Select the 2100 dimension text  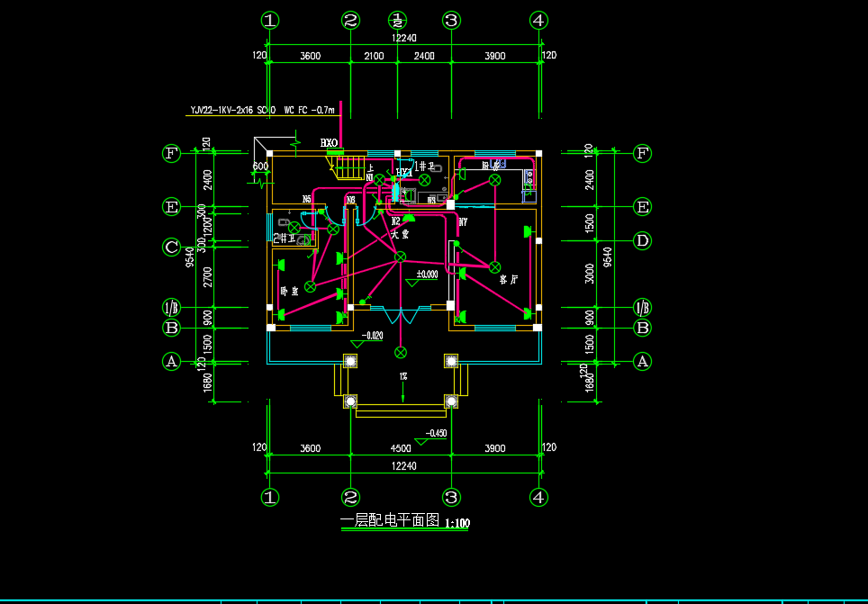[374, 56]
